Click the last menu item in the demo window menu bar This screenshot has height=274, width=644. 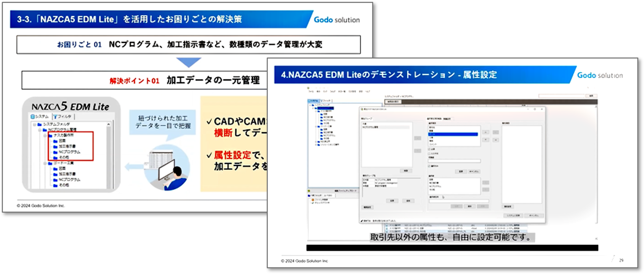point(368,92)
